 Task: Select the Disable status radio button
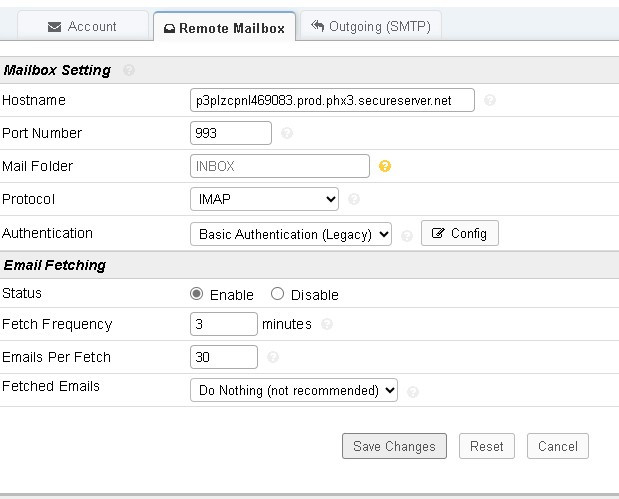(x=278, y=294)
